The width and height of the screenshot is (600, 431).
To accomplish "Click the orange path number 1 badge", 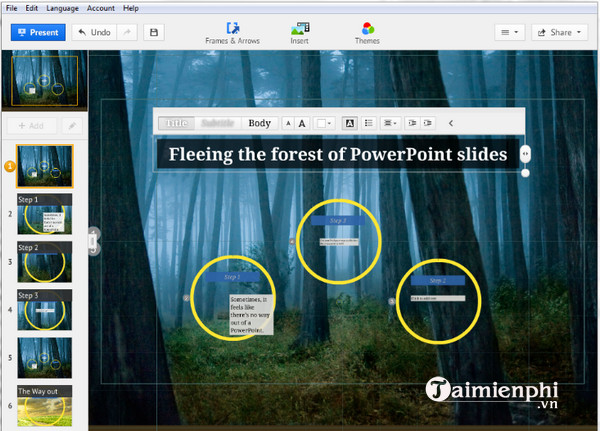I will coord(10,167).
